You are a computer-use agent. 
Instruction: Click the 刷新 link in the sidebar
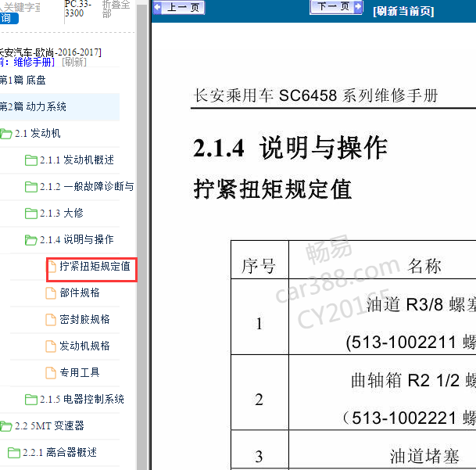(74, 62)
